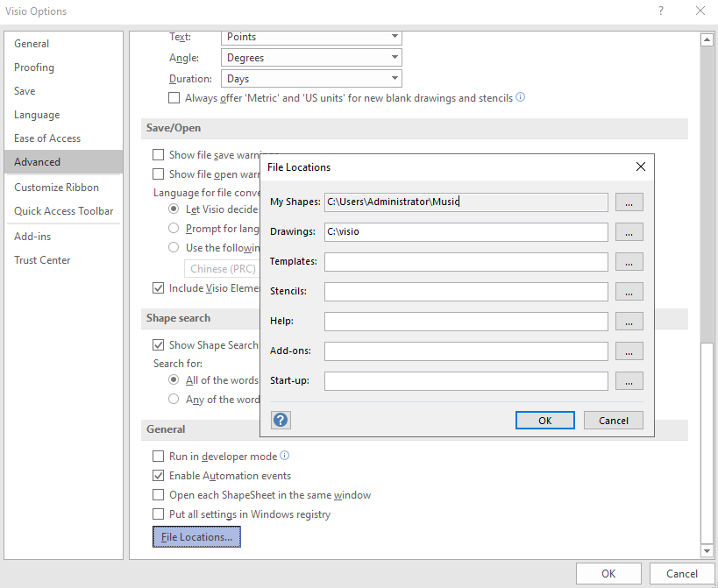This screenshot has height=588, width=718.
Task: Select Use the following language radio
Action: point(174,247)
